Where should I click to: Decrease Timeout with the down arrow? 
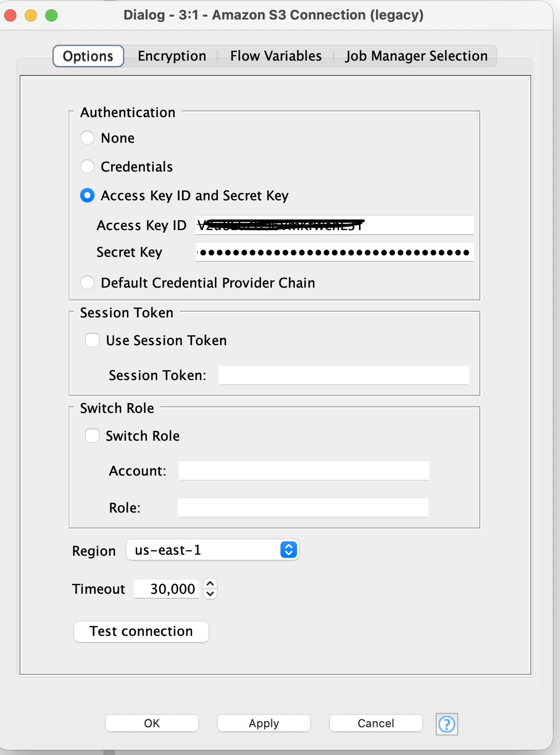click(x=210, y=594)
